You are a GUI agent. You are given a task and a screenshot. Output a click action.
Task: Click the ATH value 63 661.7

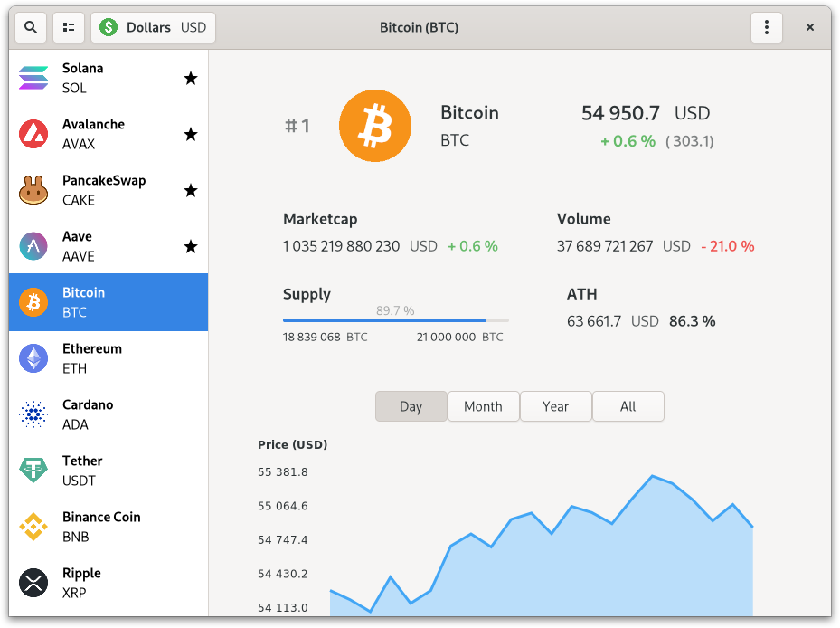[594, 321]
